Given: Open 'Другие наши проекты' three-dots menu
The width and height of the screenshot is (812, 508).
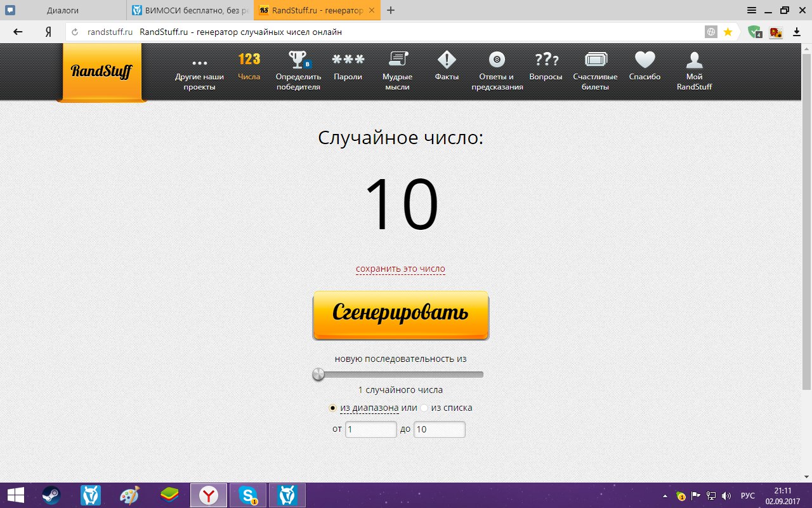Looking at the screenshot, I should click(199, 63).
